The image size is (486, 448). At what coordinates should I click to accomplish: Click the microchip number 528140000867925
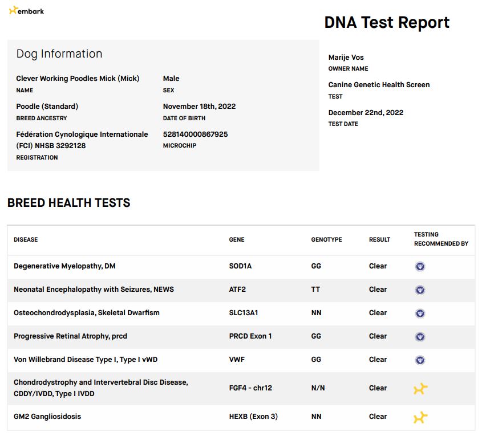click(195, 135)
